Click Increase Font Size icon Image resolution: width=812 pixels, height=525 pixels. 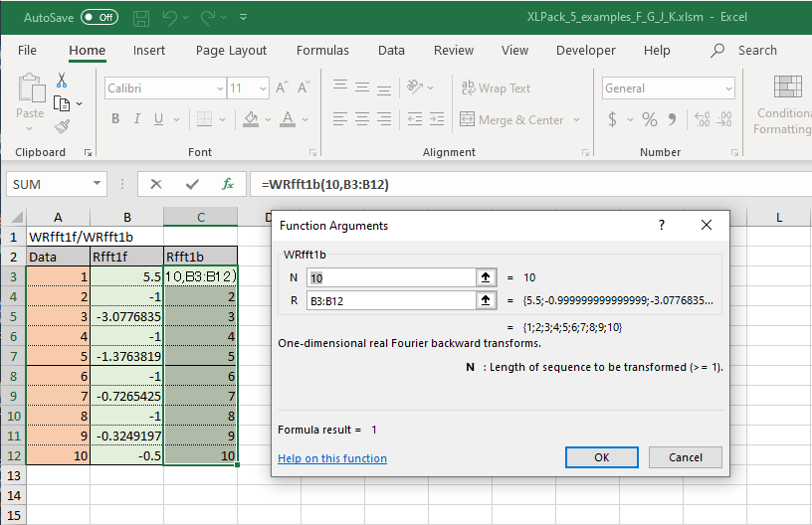point(282,87)
